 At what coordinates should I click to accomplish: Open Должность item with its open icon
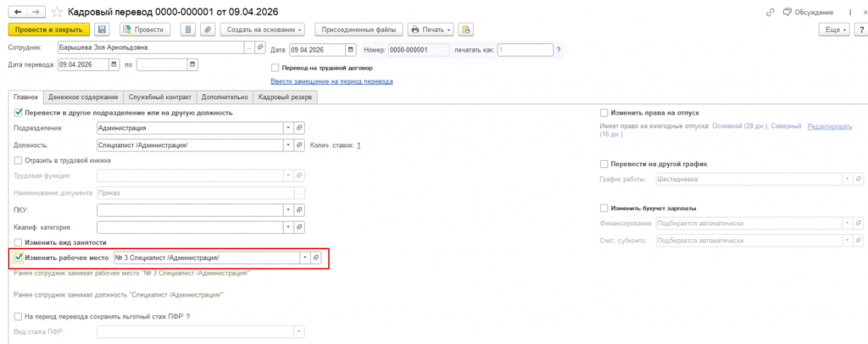[x=299, y=145]
